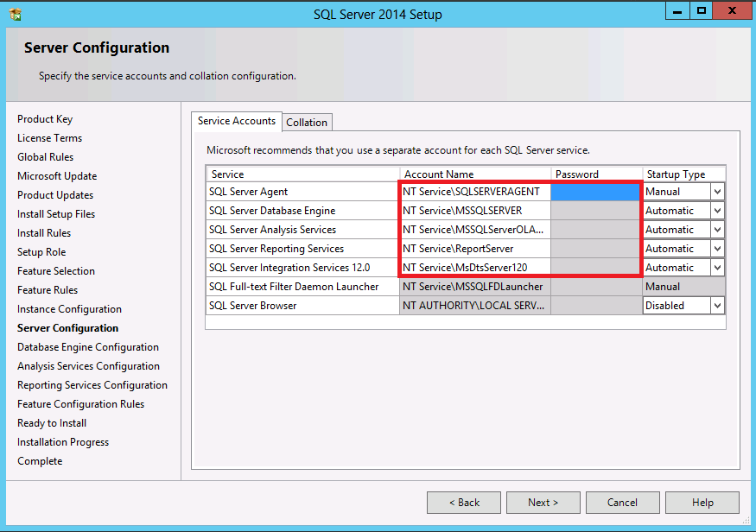
Task: Open Startup Type dropdown for SQL Server Browser
Action: click(717, 306)
